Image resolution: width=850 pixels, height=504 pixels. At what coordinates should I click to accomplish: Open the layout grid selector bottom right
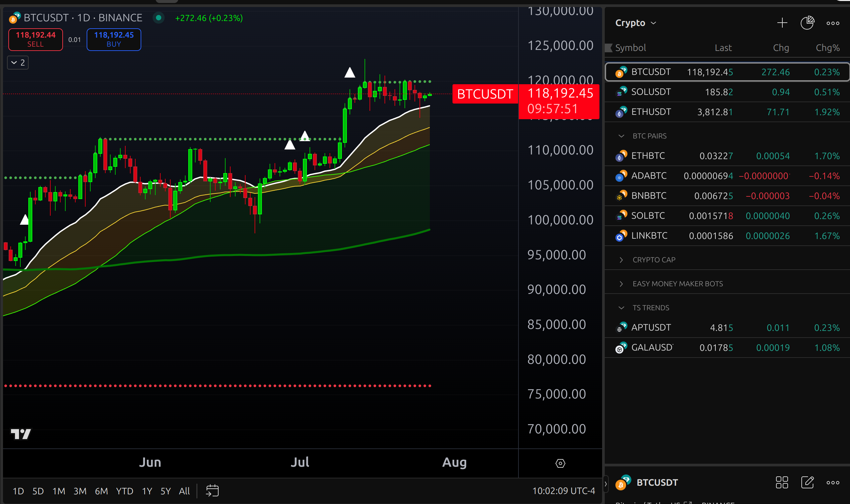pos(783,482)
